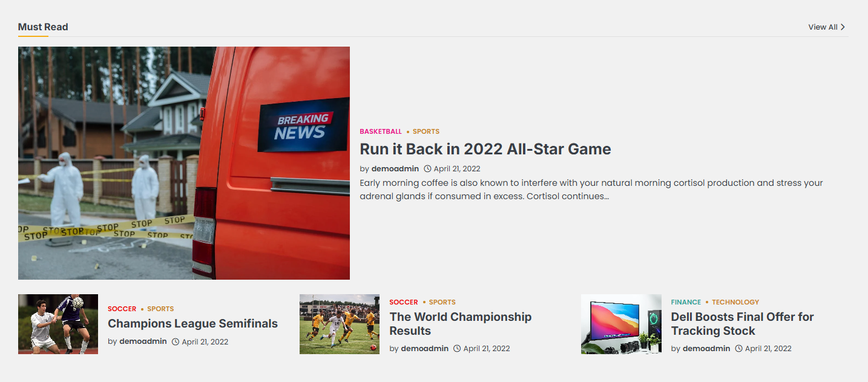Open the Must Read section heading
The width and height of the screenshot is (868, 382).
coord(43,27)
